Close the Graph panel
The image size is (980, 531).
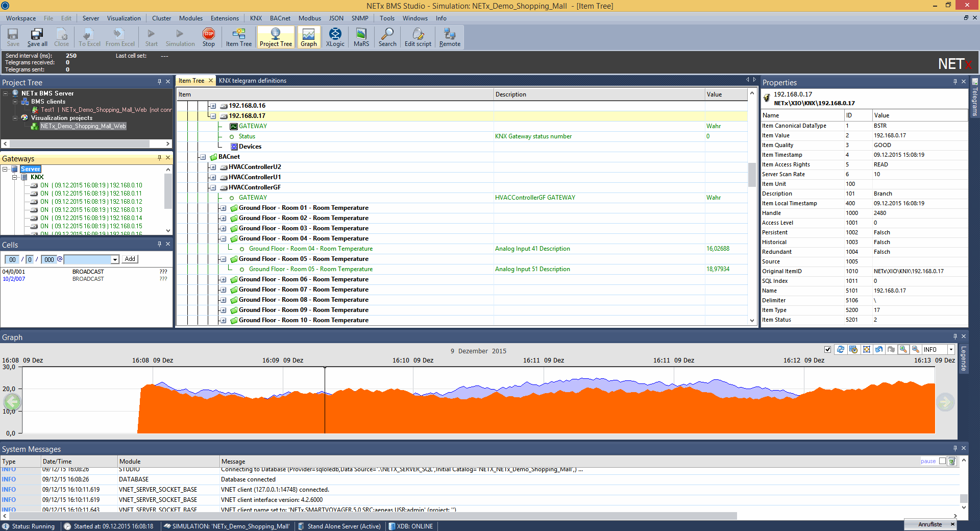tap(964, 336)
